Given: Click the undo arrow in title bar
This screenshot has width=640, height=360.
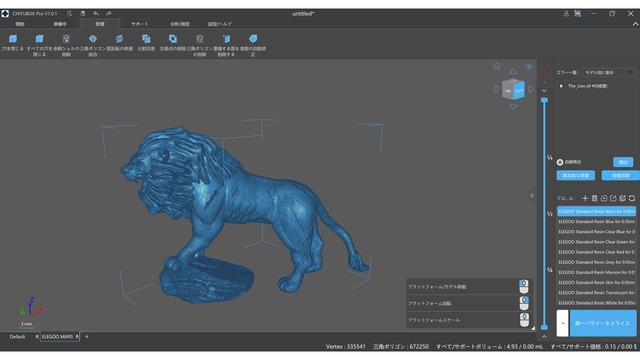Looking at the screenshot, I should [96, 13].
